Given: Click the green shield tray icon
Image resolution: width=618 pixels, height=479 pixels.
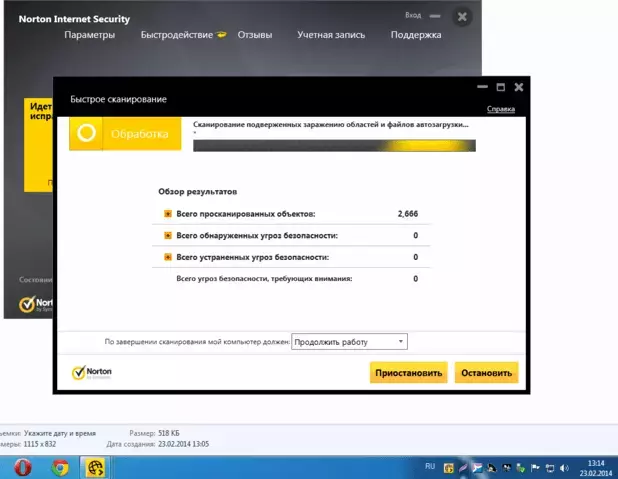Looking at the screenshot, I should 521,468.
